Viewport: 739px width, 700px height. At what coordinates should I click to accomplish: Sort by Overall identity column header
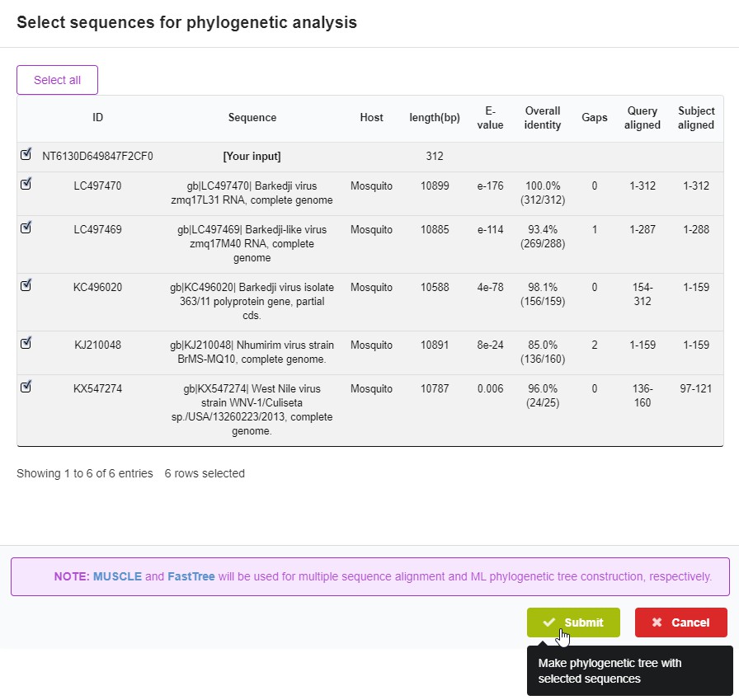(x=543, y=118)
